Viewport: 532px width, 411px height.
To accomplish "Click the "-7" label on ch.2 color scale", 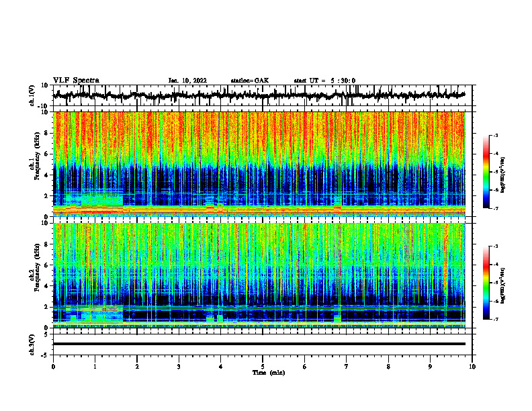I will coord(496,320).
